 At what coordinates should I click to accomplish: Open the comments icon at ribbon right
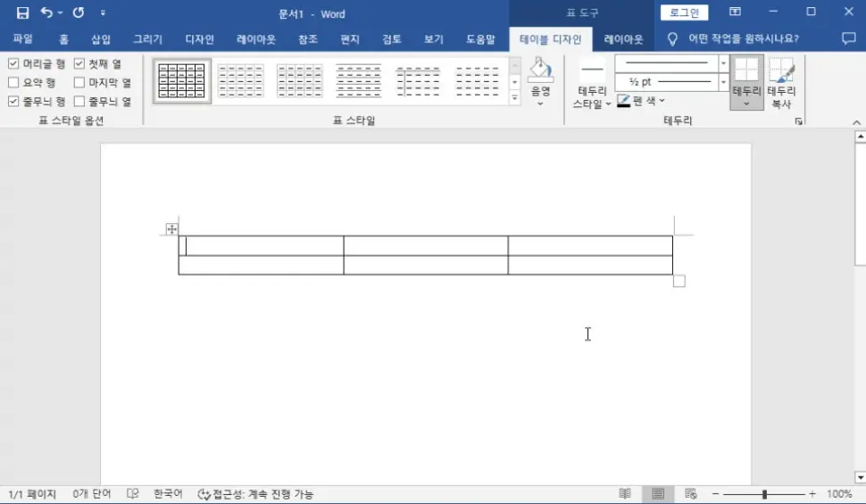(x=848, y=39)
